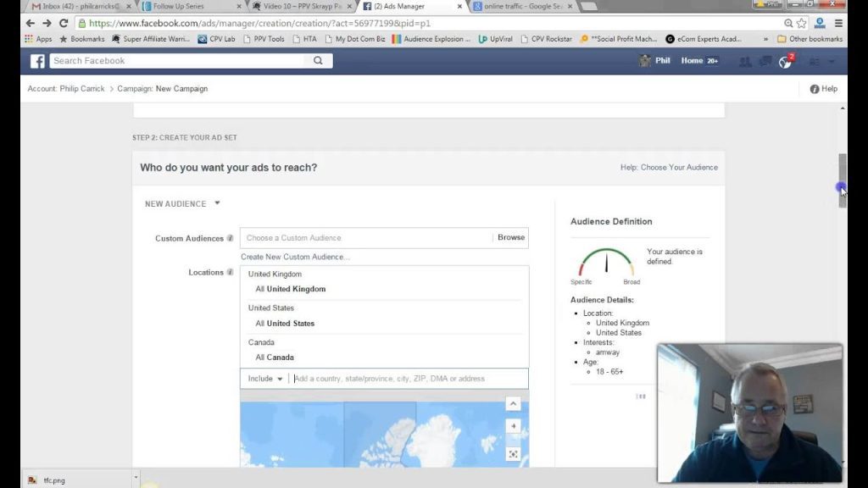Screen dimensions: 868x488
Task: Open Phil's profile link in the header
Action: point(655,61)
